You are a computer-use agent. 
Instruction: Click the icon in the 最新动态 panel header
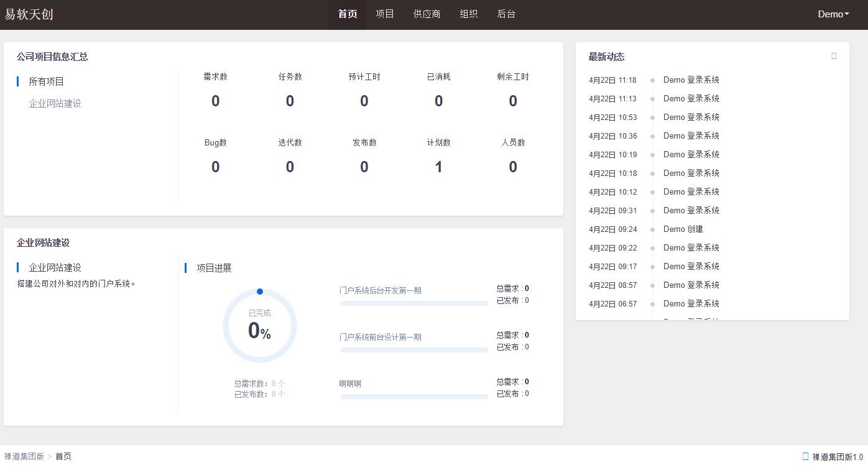point(834,56)
